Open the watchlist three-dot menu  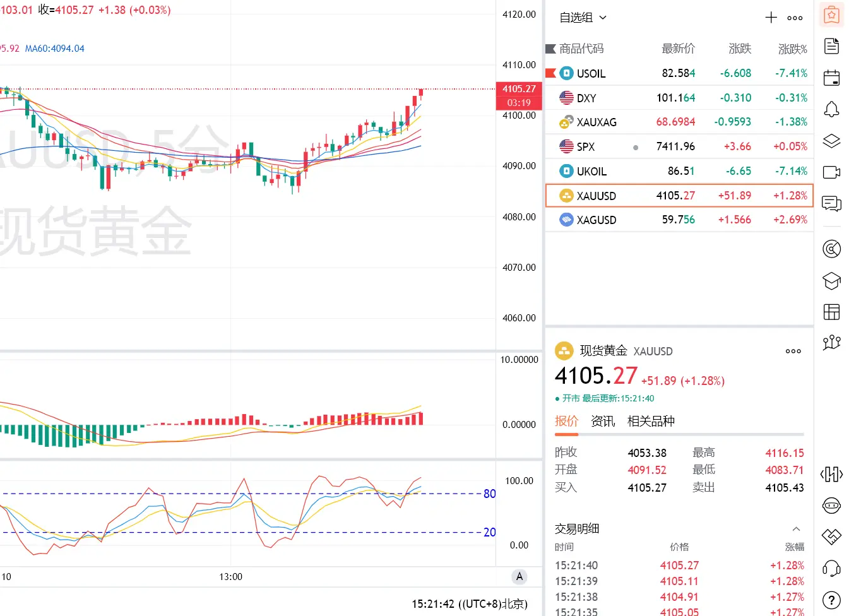pos(795,18)
